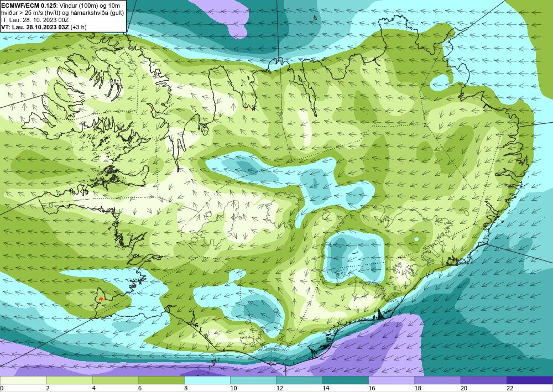Click the teal 12–14 m/s legend swatch
This screenshot has width=553, height=392.
click(x=299, y=380)
